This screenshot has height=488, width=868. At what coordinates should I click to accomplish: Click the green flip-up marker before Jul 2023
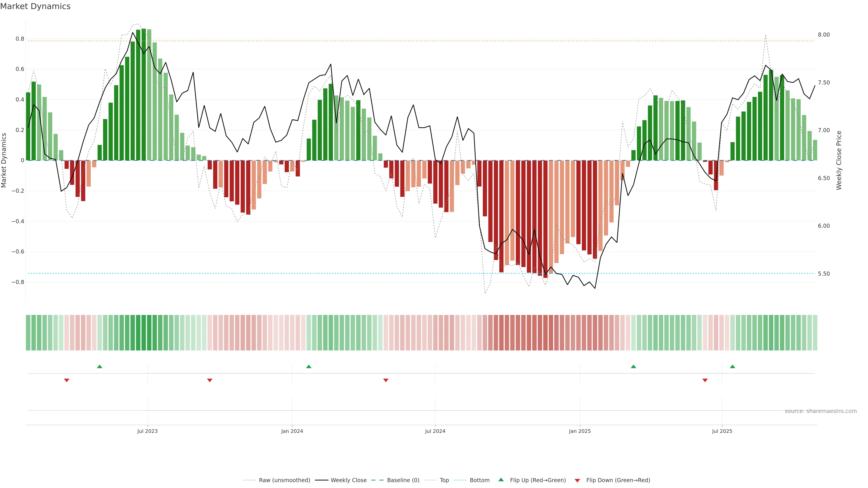(x=99, y=366)
